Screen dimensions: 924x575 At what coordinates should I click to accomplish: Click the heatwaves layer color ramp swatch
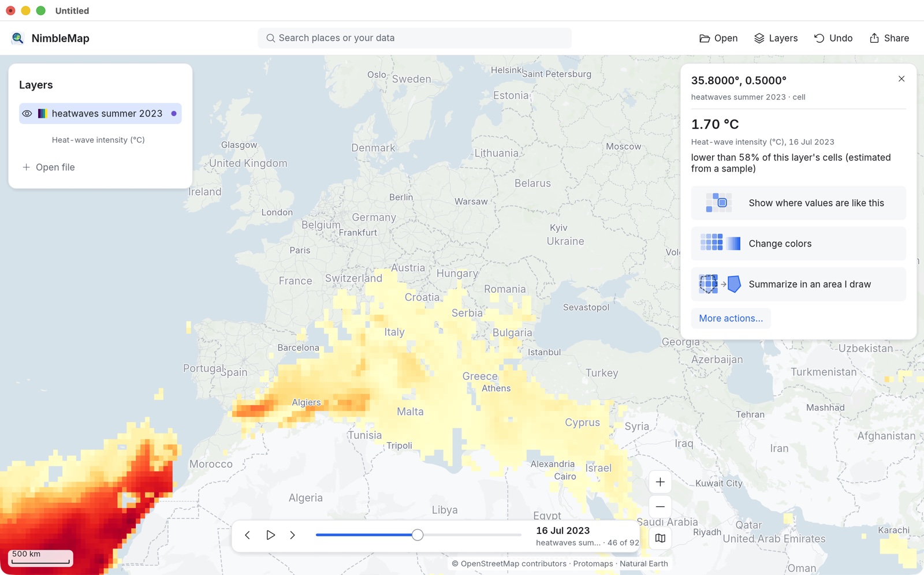pyautogui.click(x=42, y=114)
